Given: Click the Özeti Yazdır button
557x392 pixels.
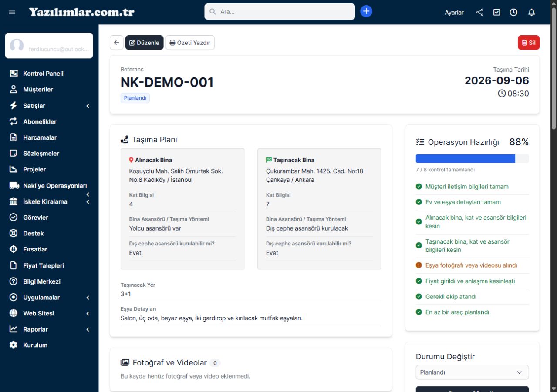Looking at the screenshot, I should tap(190, 43).
